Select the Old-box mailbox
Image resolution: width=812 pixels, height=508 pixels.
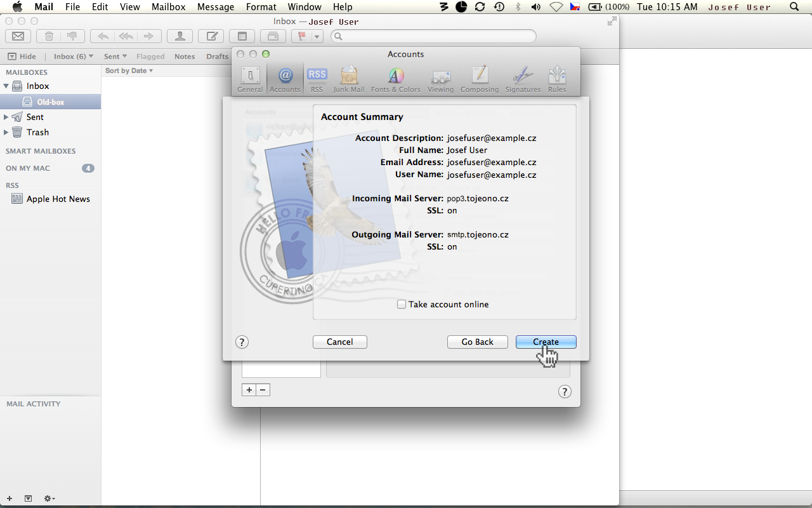click(50, 102)
